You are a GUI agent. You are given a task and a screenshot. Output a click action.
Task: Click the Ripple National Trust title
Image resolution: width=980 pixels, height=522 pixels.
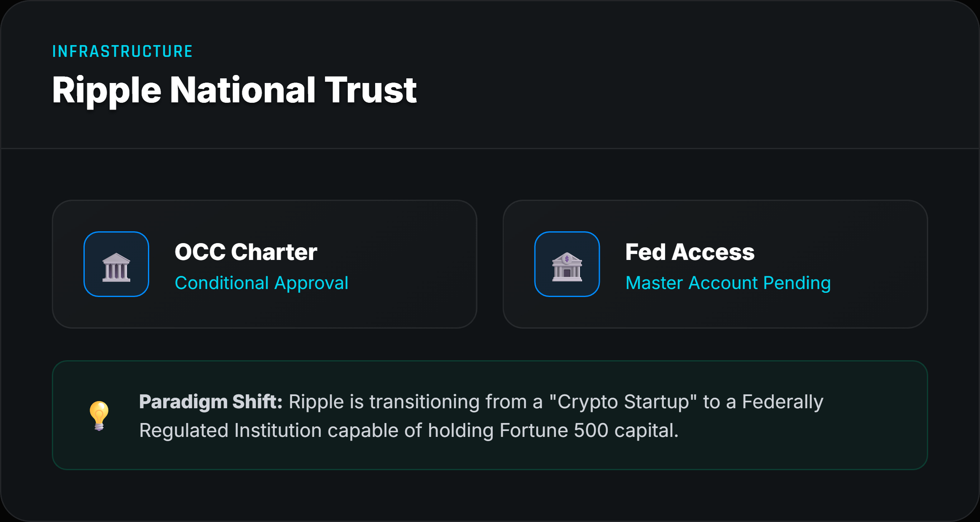234,90
